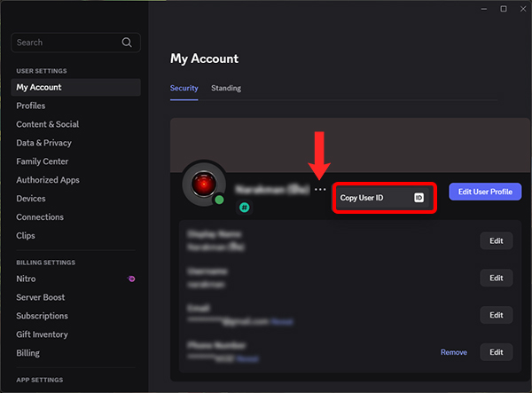Screen dimensions: 532x393
Task: Edit the phone number
Action: [x=496, y=352]
